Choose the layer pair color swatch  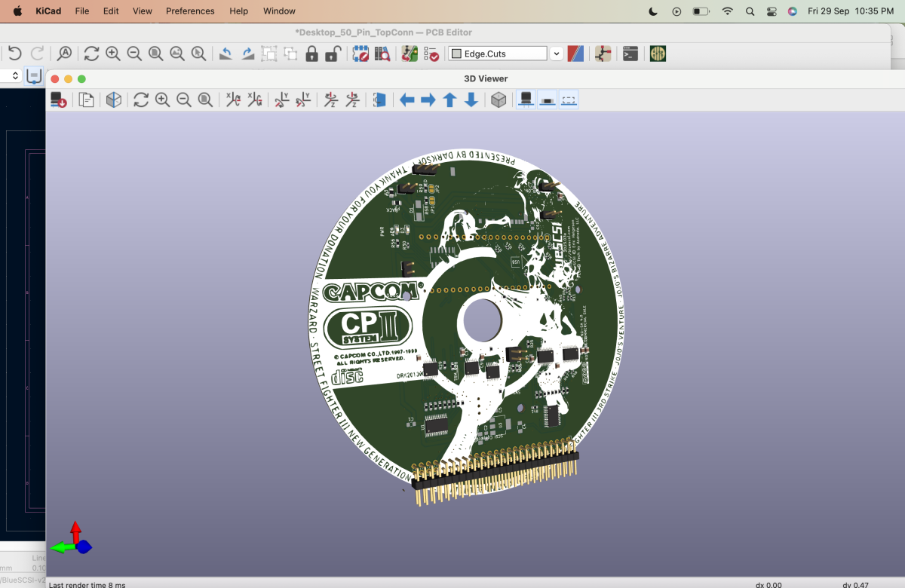(575, 54)
